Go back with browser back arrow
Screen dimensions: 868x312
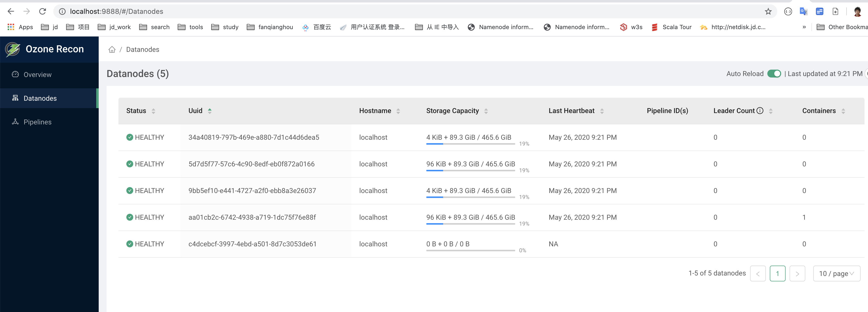11,11
